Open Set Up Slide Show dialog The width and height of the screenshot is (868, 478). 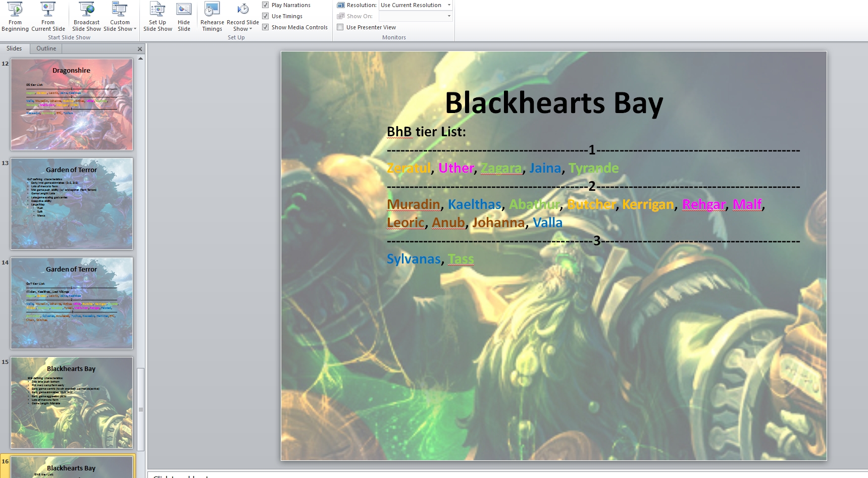click(158, 17)
